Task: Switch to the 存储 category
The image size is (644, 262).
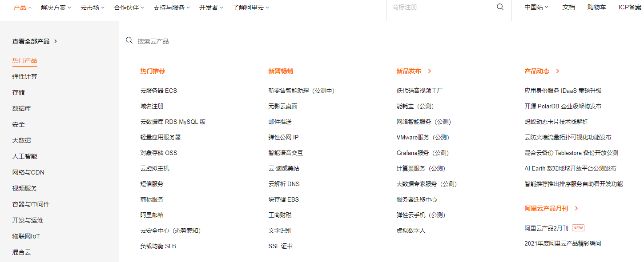Action: [x=19, y=92]
